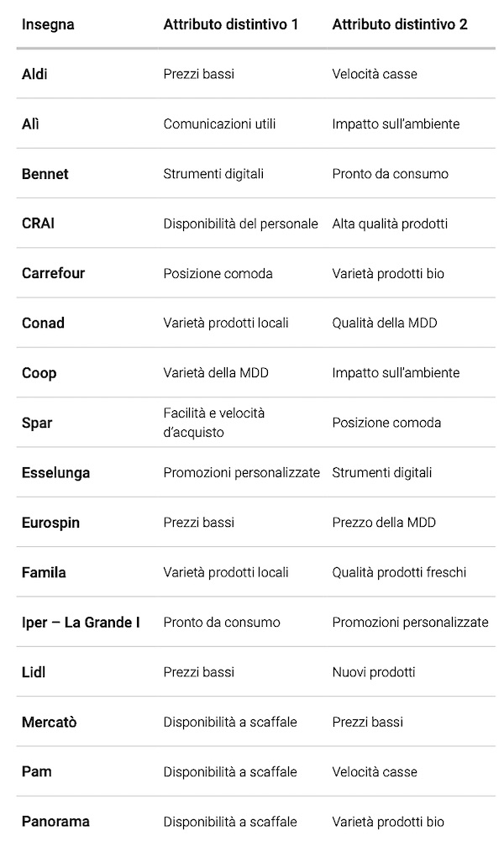
Task: Click Famila's Qualità prodotti freschi cell
Action: tap(399, 572)
